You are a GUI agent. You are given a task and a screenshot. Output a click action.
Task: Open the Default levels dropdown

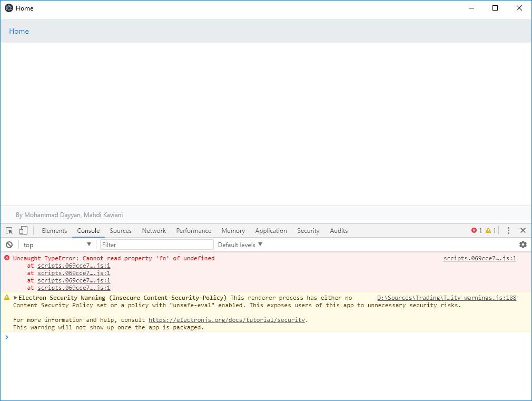click(x=240, y=244)
